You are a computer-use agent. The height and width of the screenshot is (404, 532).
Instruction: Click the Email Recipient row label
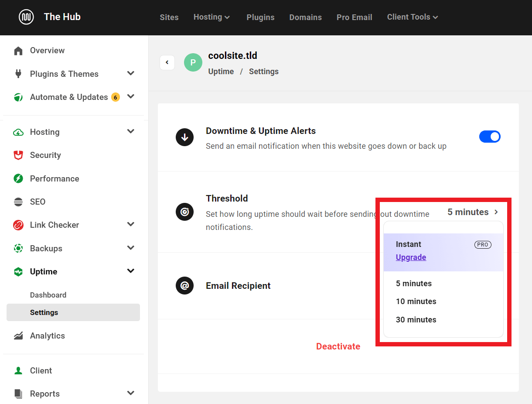pos(238,286)
